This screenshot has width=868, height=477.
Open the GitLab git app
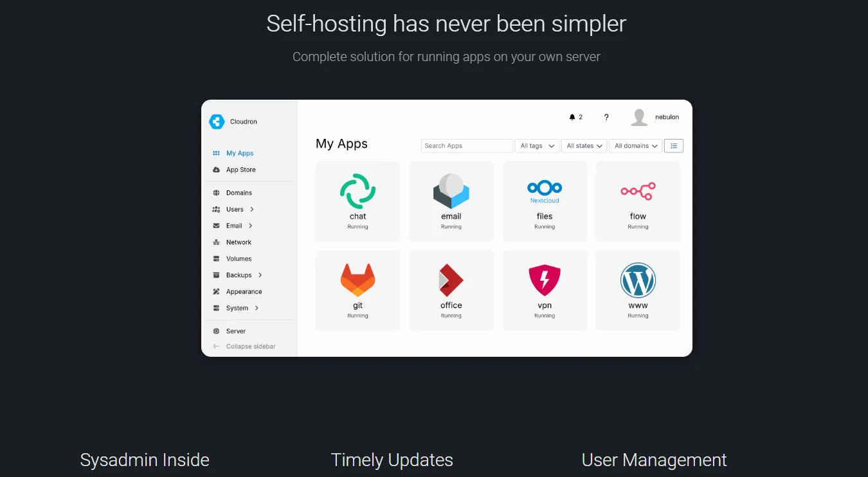click(x=357, y=280)
